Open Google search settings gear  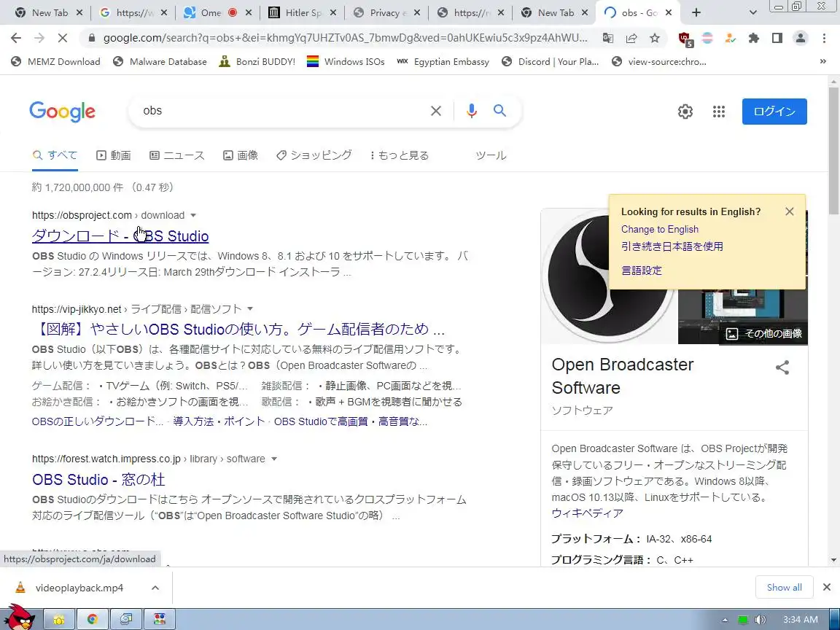click(x=685, y=112)
